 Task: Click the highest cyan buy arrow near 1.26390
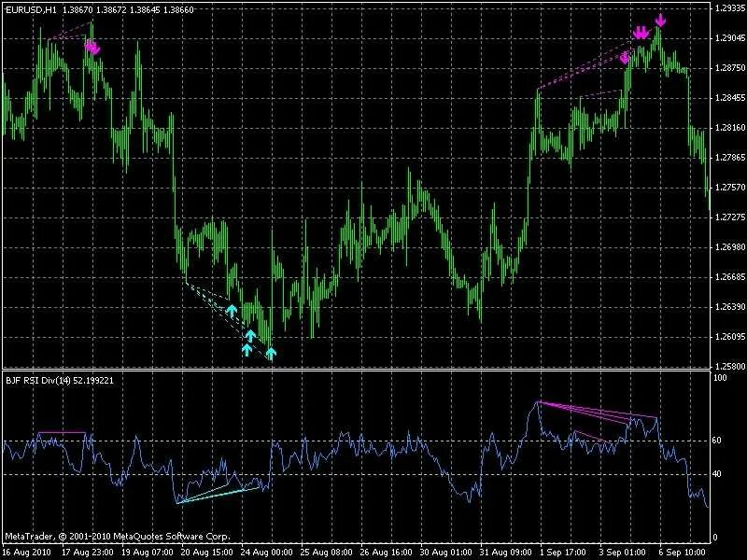tap(232, 311)
